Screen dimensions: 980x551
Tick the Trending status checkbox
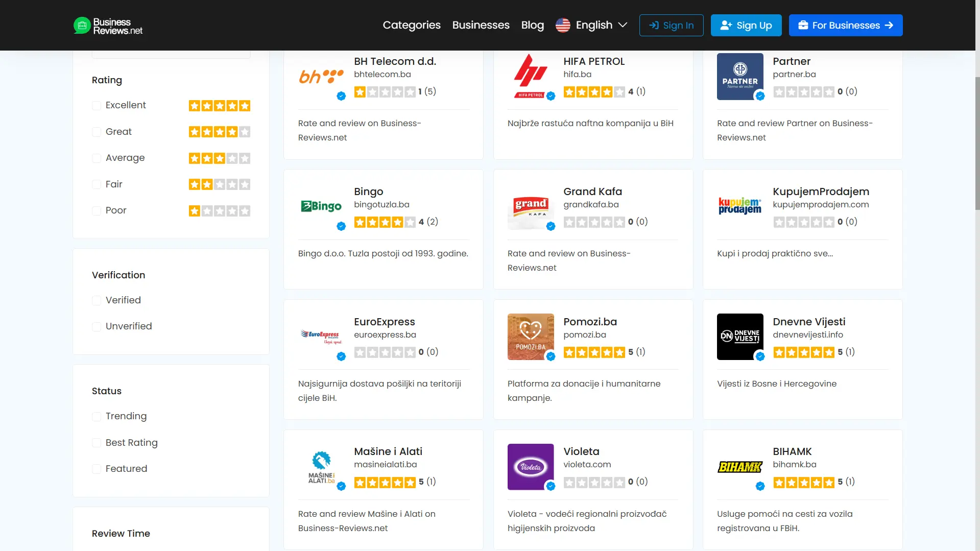click(x=97, y=417)
